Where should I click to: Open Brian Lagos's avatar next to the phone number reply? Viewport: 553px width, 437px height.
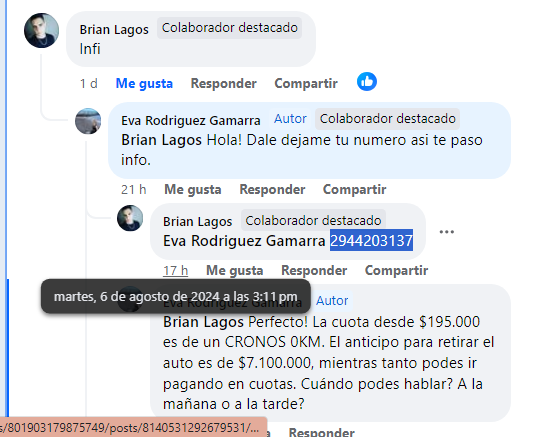point(130,218)
